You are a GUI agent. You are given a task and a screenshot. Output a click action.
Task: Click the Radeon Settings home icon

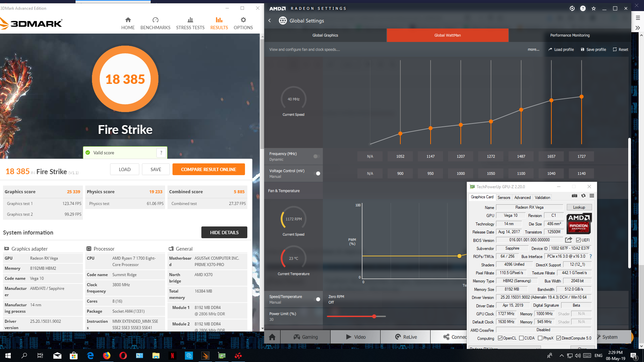(272, 337)
